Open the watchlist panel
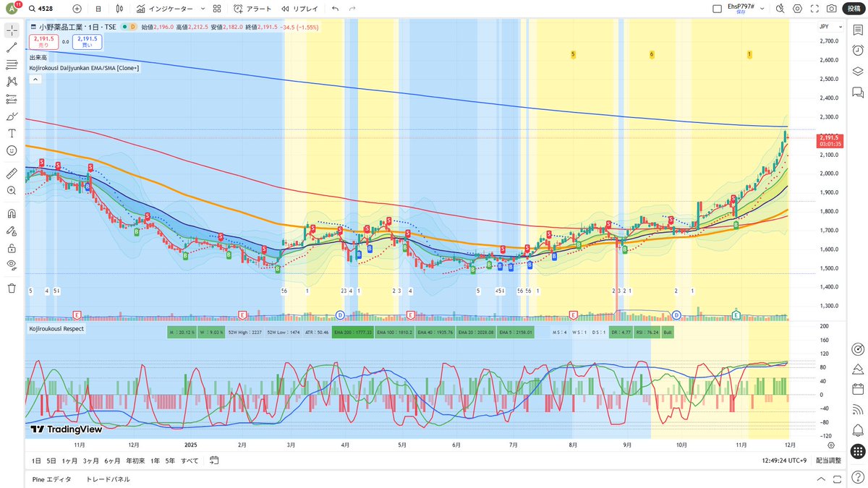 (858, 30)
